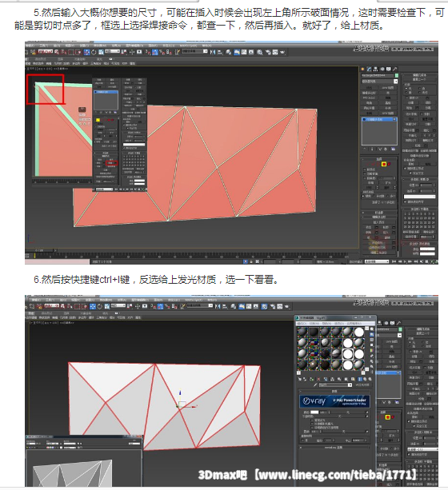Open the Create tab in first screenshot command panel

(x=362, y=69)
